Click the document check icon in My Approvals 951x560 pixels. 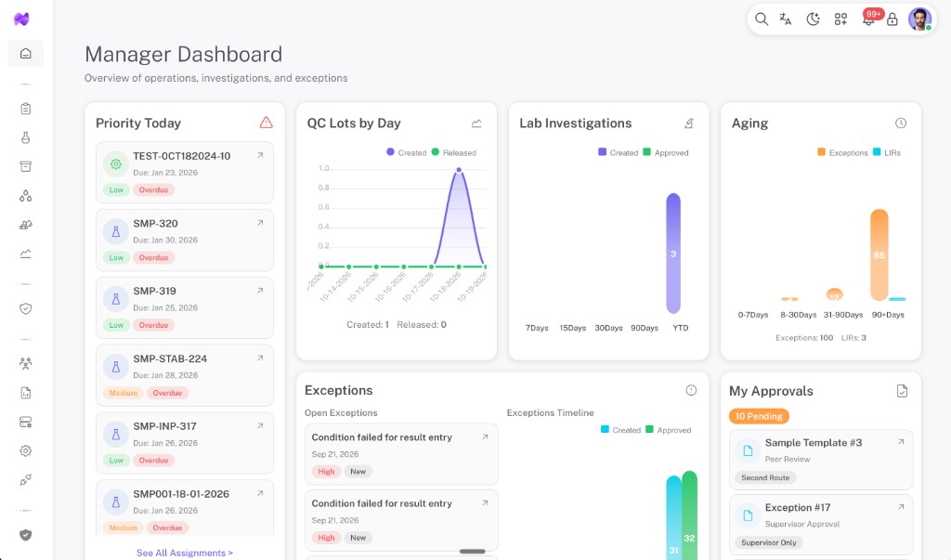click(x=902, y=391)
